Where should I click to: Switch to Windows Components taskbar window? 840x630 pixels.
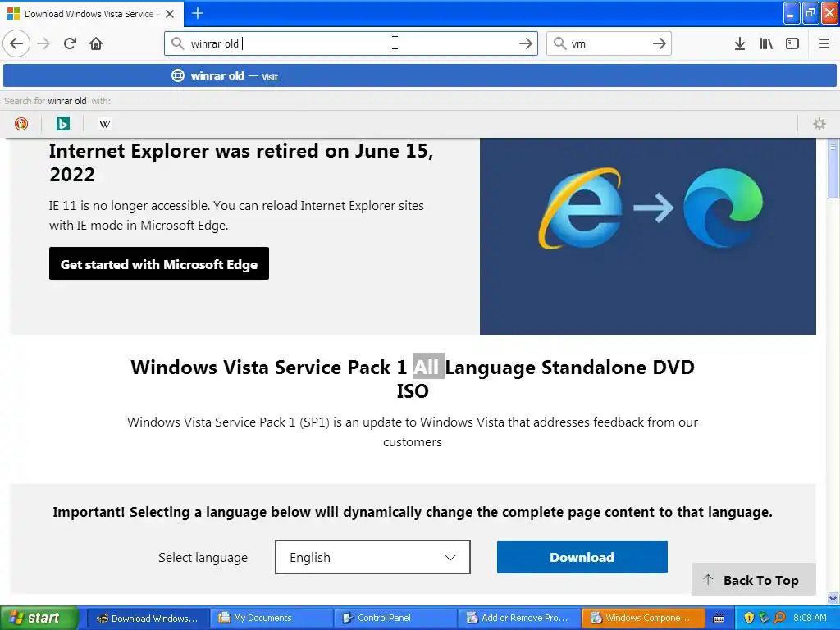point(643,619)
